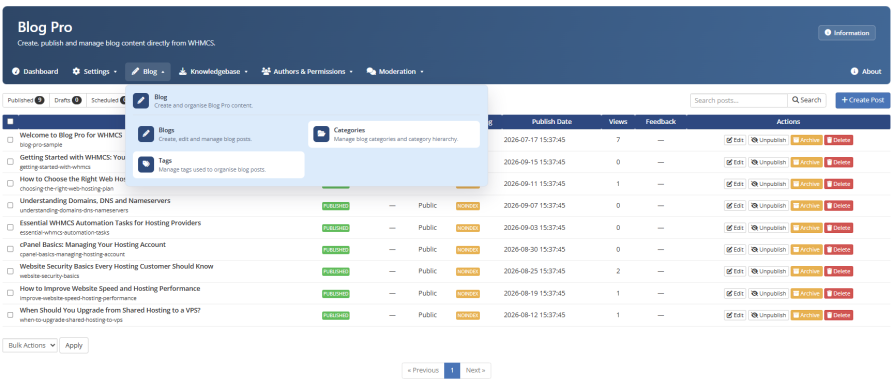Click the Create Post button
Image resolution: width=892 pixels, height=389 pixels.
[863, 100]
